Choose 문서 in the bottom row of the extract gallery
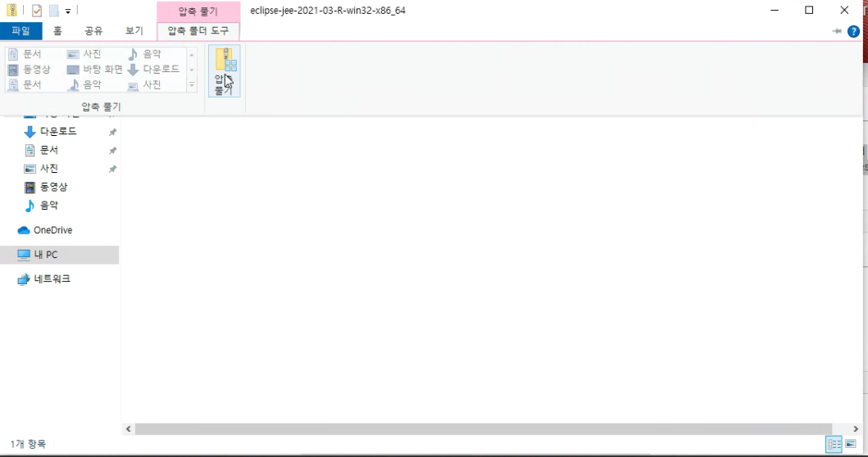This screenshot has width=868, height=457. (x=25, y=84)
